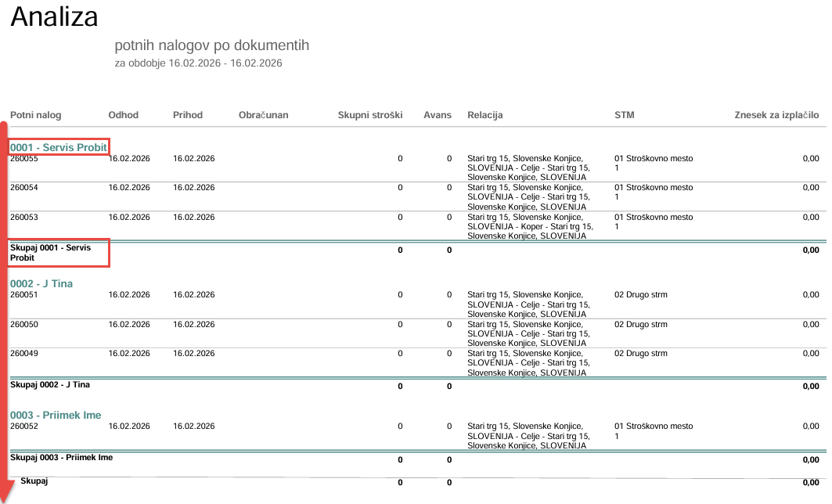Click the Prihod column header
The height and width of the screenshot is (504, 832).
[x=188, y=115]
